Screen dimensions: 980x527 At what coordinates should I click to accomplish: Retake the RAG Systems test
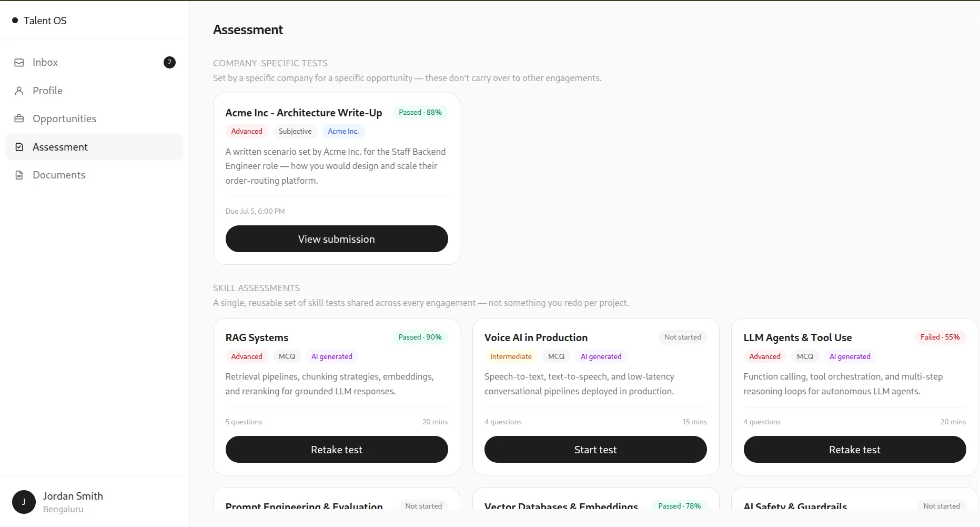click(337, 450)
